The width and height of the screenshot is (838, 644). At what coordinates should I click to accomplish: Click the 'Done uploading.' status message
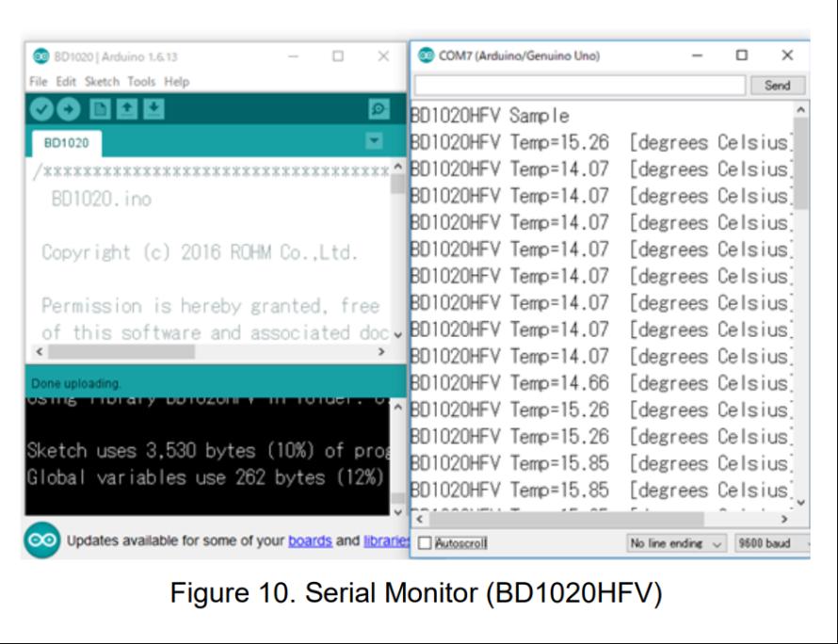point(76,383)
